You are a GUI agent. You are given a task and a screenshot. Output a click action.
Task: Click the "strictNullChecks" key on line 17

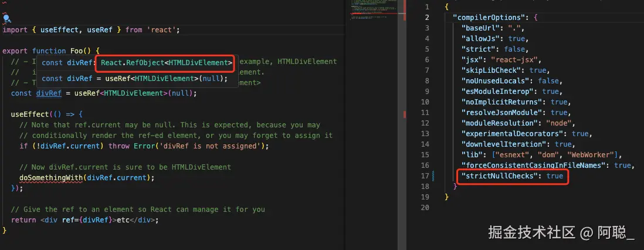(500, 176)
